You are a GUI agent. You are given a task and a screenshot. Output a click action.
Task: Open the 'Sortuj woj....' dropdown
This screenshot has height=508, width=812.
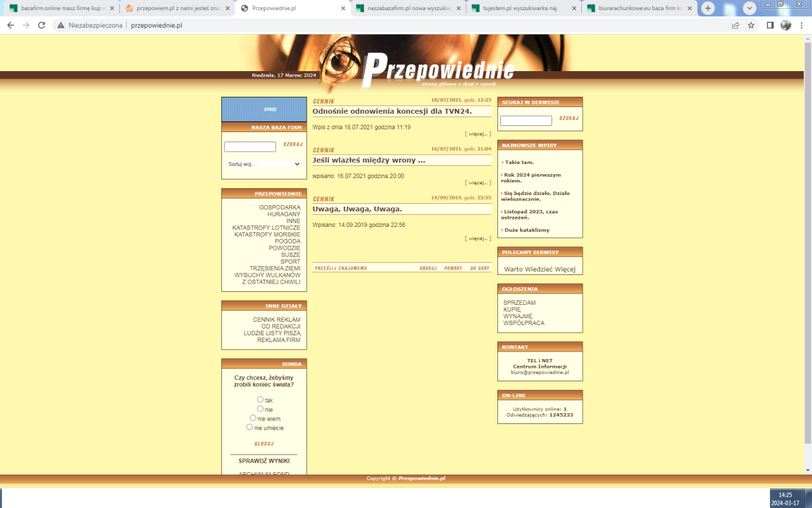coord(264,164)
